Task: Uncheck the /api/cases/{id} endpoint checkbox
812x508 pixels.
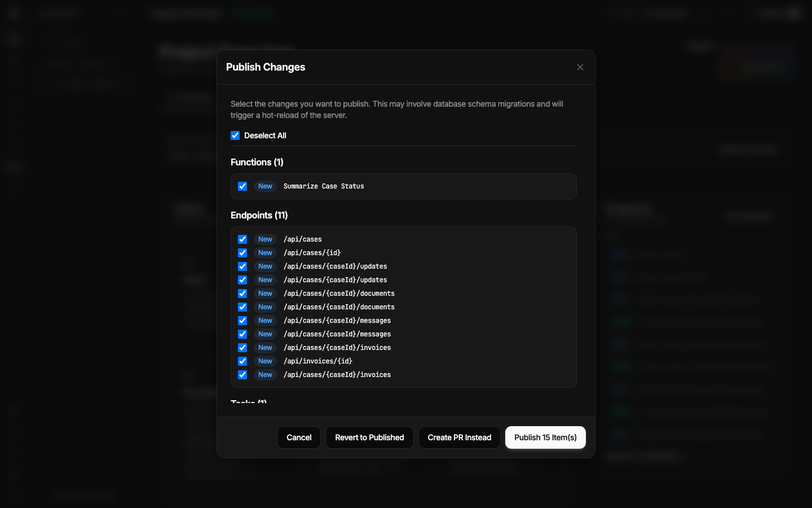Action: coord(242,253)
